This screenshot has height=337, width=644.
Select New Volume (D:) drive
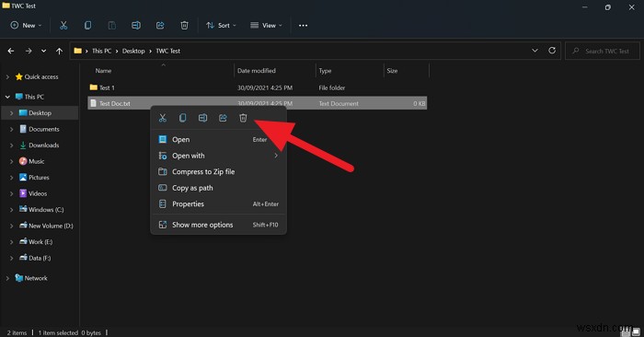tap(51, 226)
